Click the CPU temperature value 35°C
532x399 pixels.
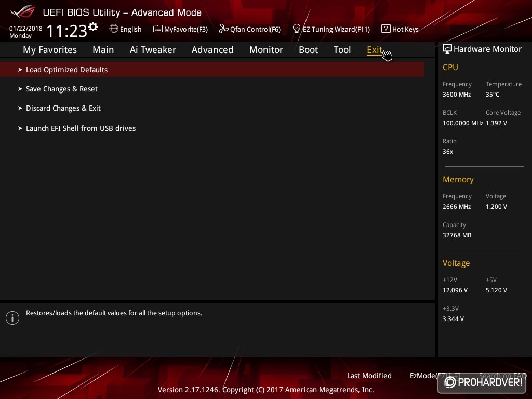[493, 95]
